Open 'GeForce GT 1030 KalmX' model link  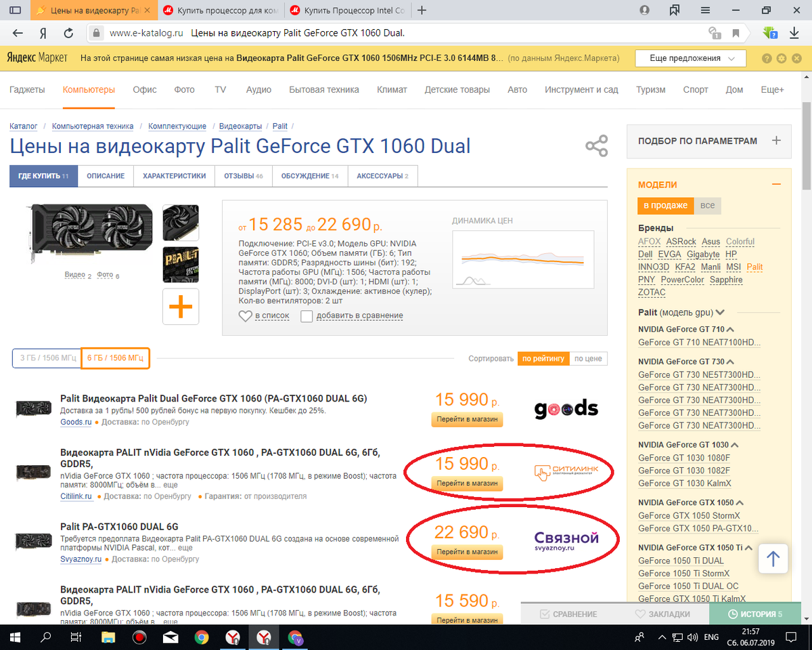(685, 483)
